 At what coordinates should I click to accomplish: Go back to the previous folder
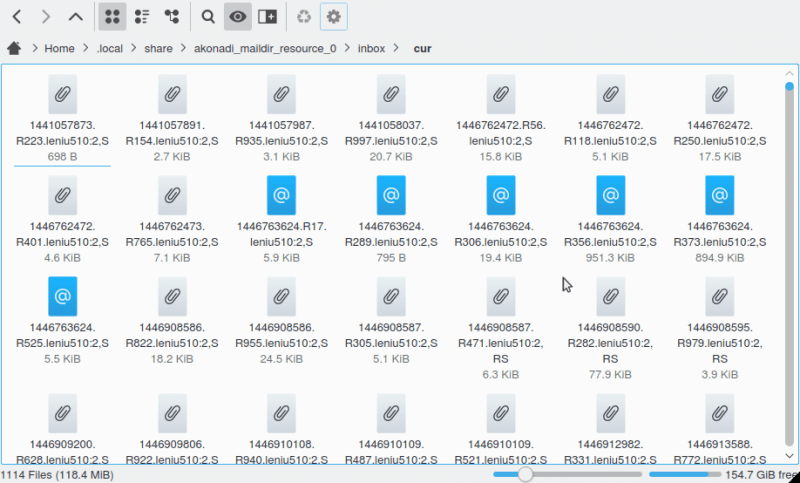coord(17,17)
